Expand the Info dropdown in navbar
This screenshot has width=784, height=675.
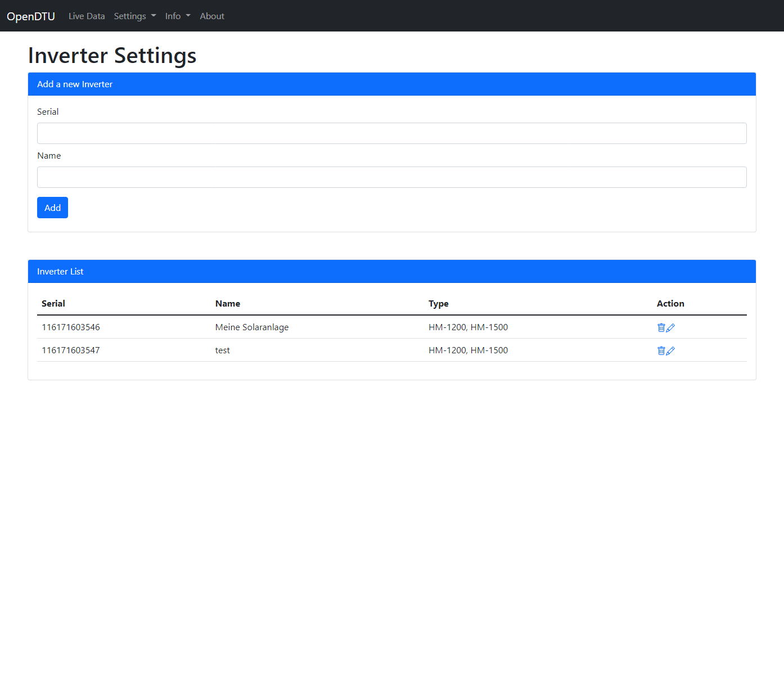pos(177,16)
